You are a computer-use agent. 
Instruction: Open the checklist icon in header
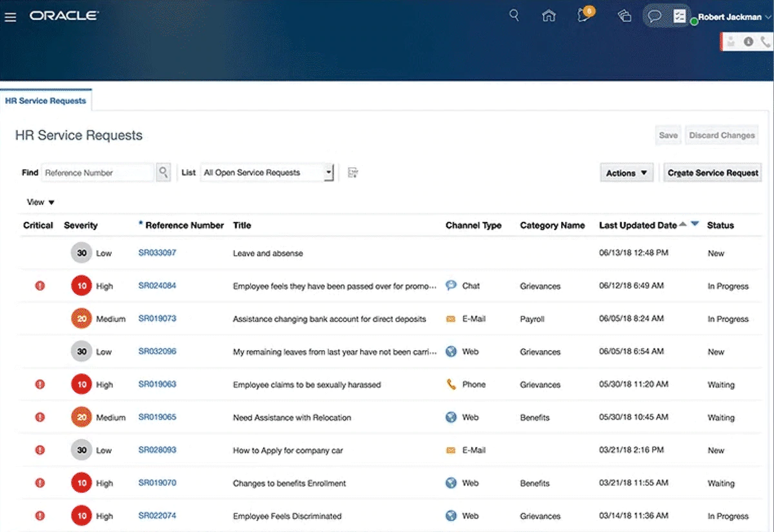(679, 16)
